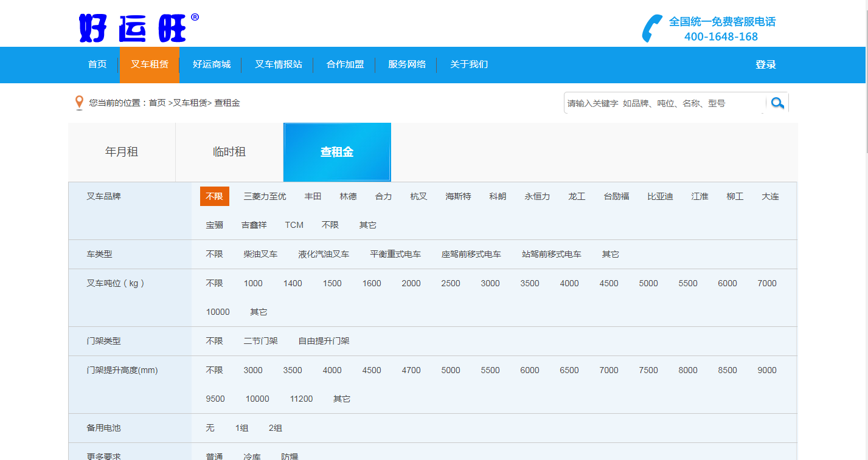Select 二节门架 mast type
Screen dimensions: 868x460
(x=261, y=341)
